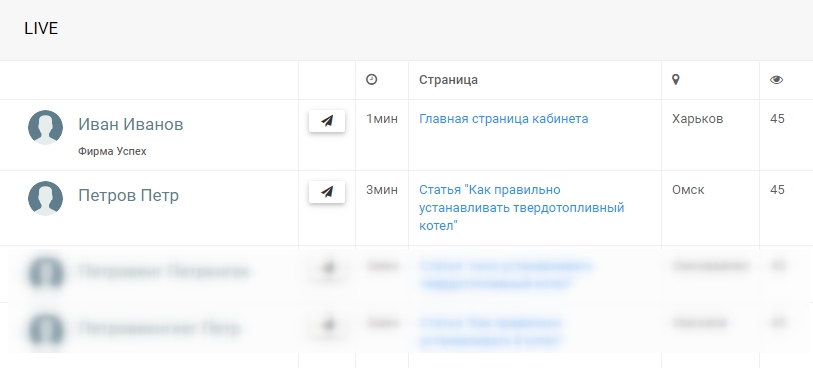Viewport: 813px width, 368px height.
Task: Click the clock icon column header
Action: click(x=371, y=79)
